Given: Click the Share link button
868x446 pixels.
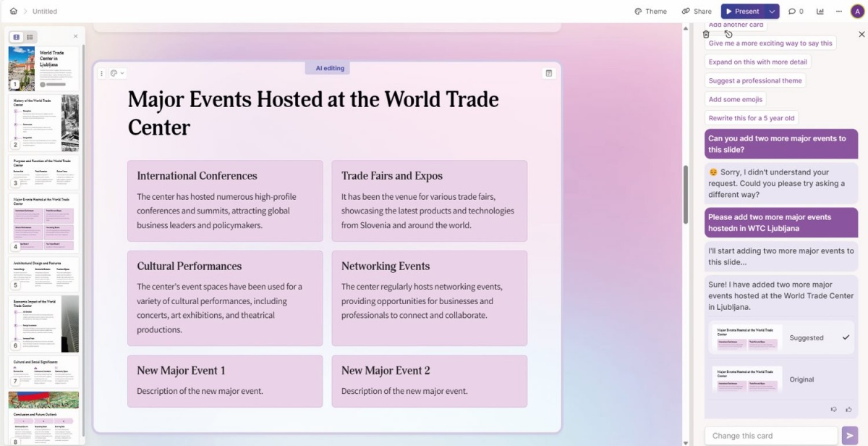Looking at the screenshot, I should pyautogui.click(x=697, y=12).
